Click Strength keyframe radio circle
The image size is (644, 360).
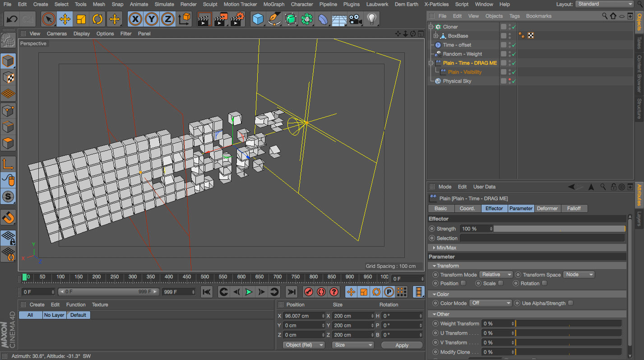pyautogui.click(x=432, y=229)
